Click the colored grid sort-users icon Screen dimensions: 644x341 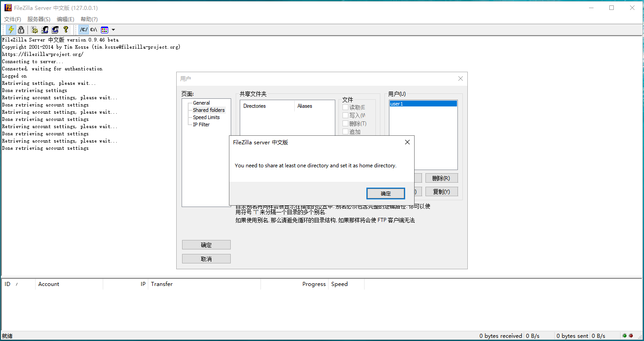[x=105, y=30]
